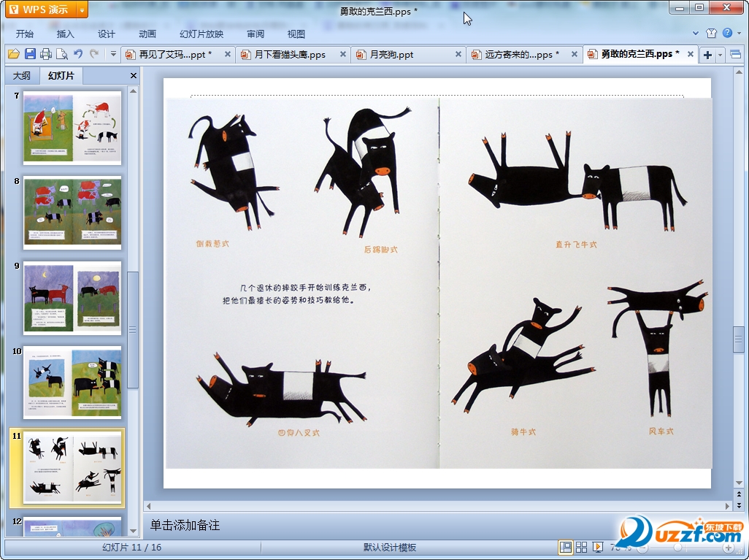Switch to the 大纲 outline pane tab
This screenshot has height=560, width=749.
pyautogui.click(x=21, y=75)
